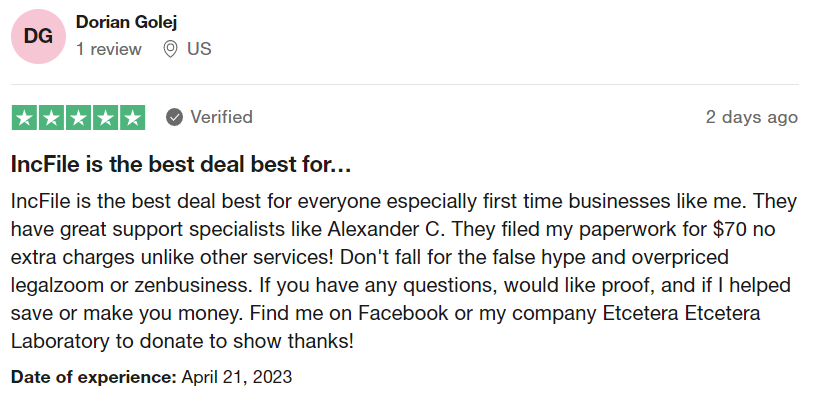Click the second green star
Viewport: 818px width, 404px height.
[x=51, y=118]
